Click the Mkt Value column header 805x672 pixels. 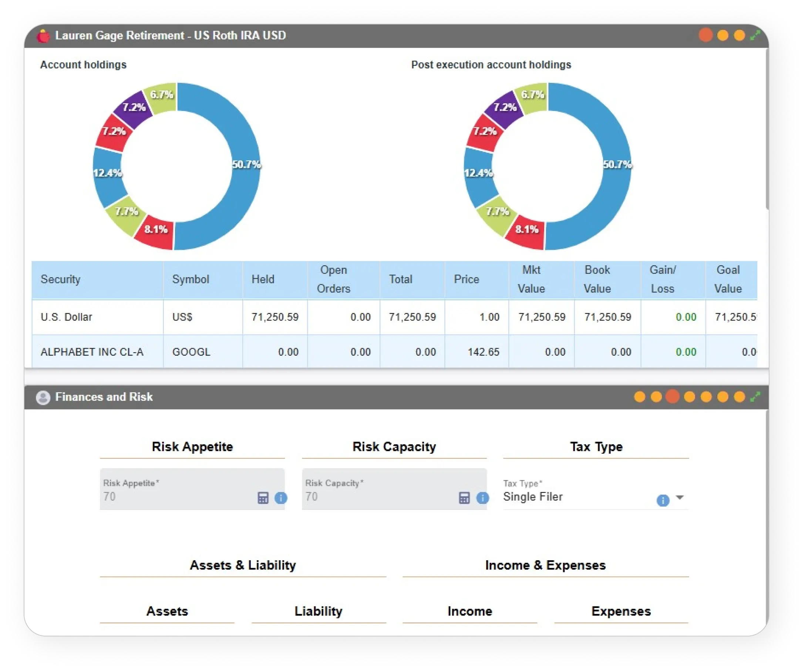coord(532,279)
